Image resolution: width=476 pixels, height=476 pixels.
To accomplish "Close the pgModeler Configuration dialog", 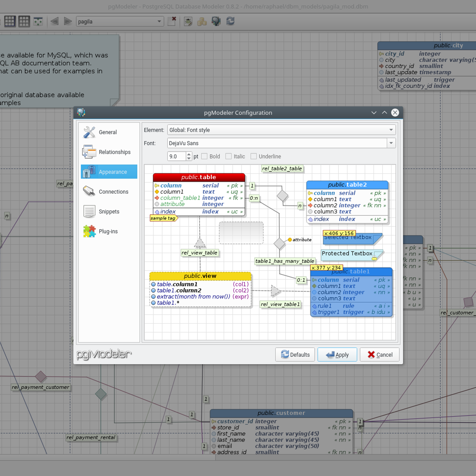I will pyautogui.click(x=395, y=112).
